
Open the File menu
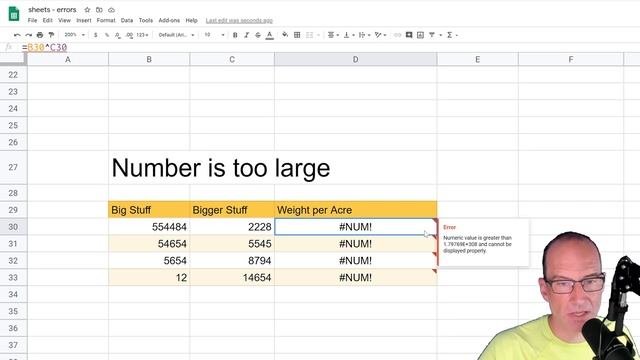pyautogui.click(x=32, y=20)
